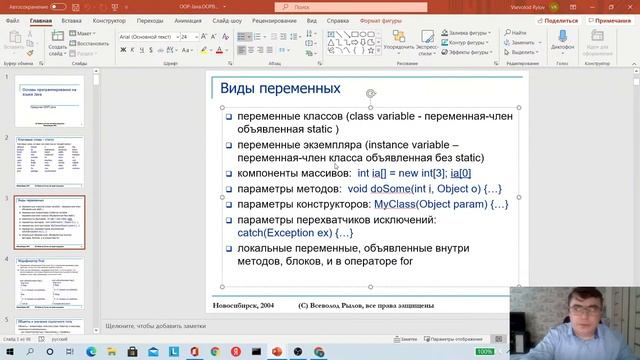Collapse the ribbon with the chevron
Screen dimensions: 640x360
634,64
